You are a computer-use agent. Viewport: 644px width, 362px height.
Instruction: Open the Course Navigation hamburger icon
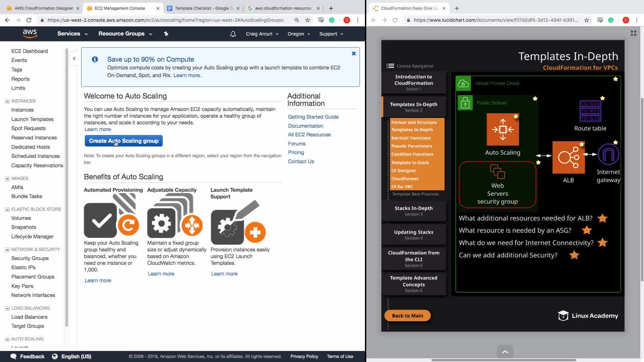tap(390, 66)
